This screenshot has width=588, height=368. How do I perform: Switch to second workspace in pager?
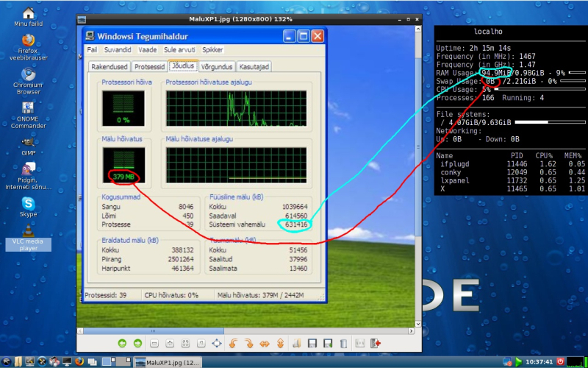123,362
